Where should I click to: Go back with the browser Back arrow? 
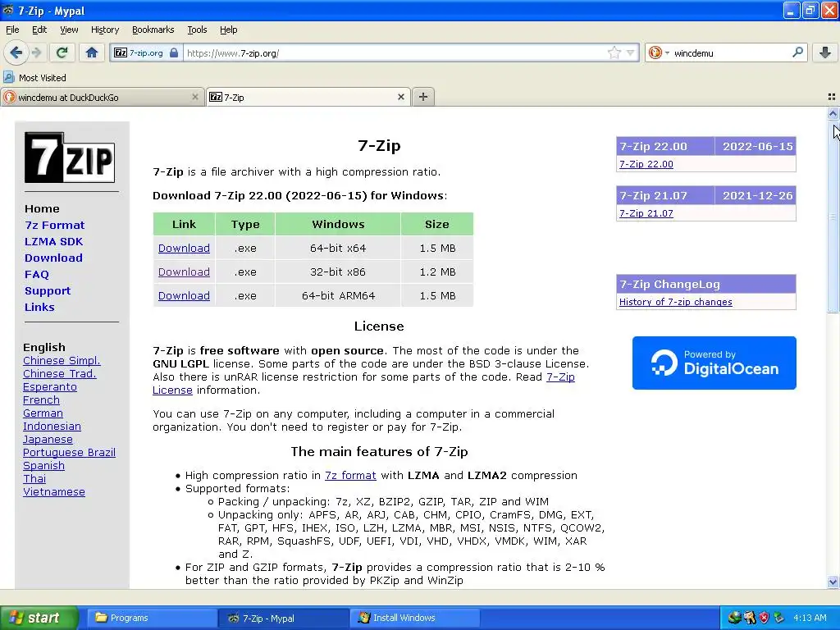point(16,52)
